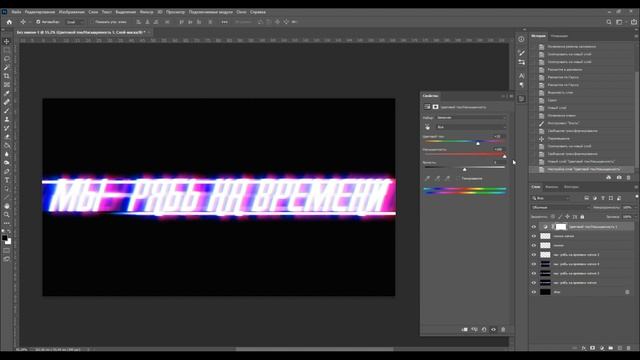
Task: Select the Horizontal Type tool
Action: [x=7, y=180]
